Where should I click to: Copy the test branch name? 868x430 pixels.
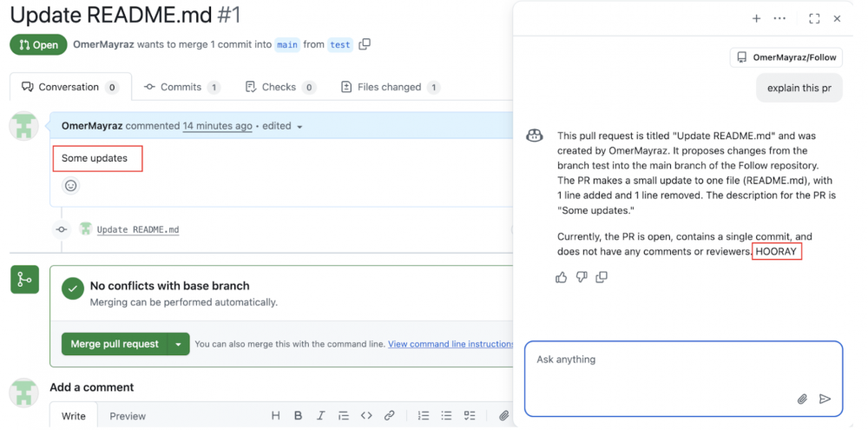click(365, 44)
